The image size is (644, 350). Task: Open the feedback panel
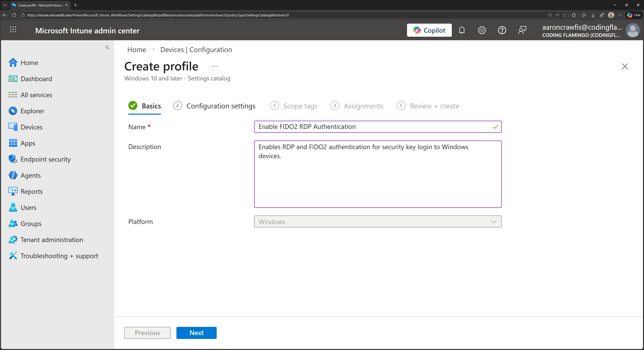(522, 30)
